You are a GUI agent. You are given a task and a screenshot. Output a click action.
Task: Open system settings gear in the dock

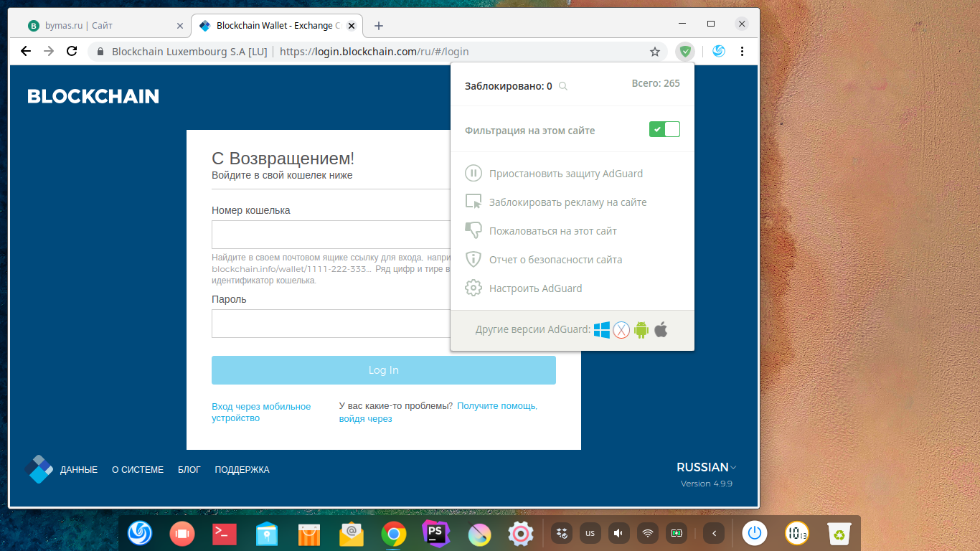coord(520,533)
